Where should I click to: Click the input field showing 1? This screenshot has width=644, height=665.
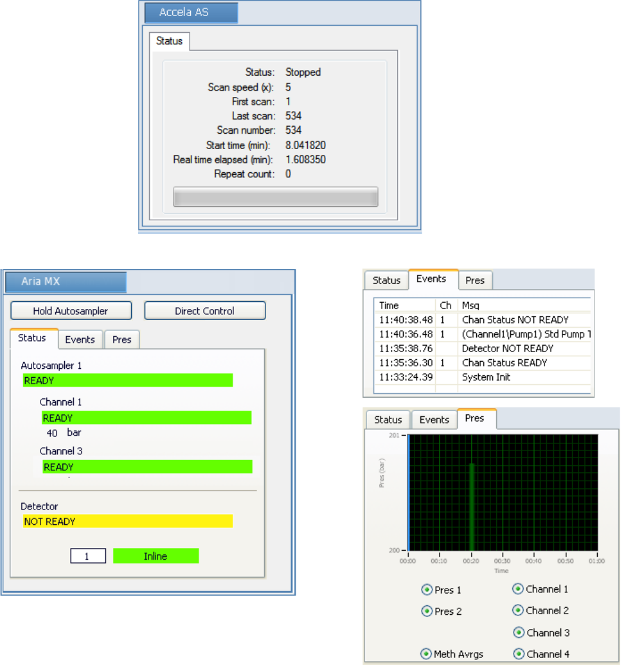88,556
